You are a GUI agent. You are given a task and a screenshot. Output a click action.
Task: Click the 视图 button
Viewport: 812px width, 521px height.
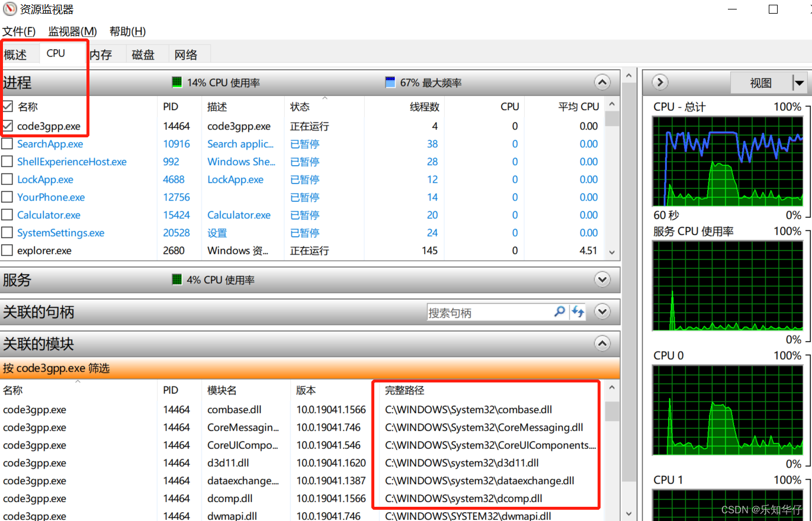[760, 83]
